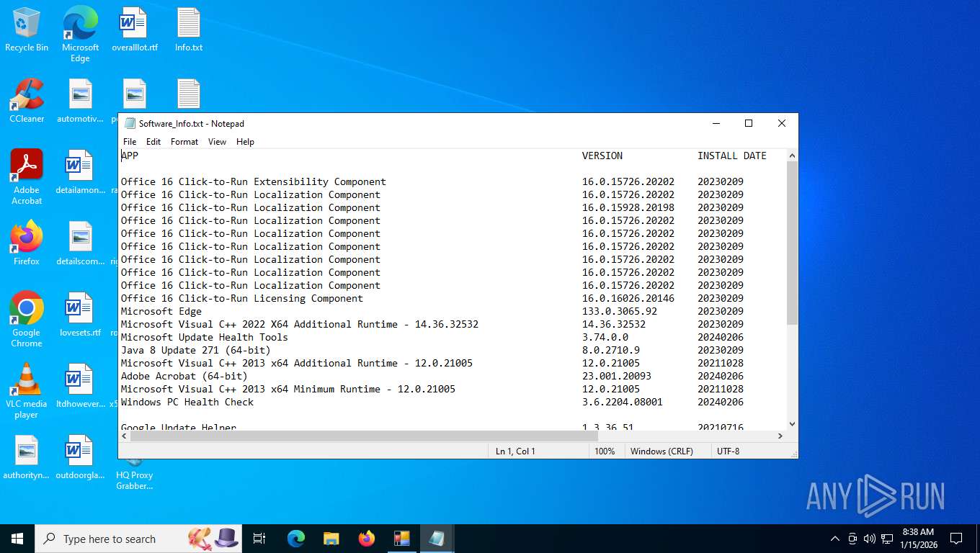Select the automotiv... image file icon
This screenshot has width=980, height=553.
(x=80, y=101)
